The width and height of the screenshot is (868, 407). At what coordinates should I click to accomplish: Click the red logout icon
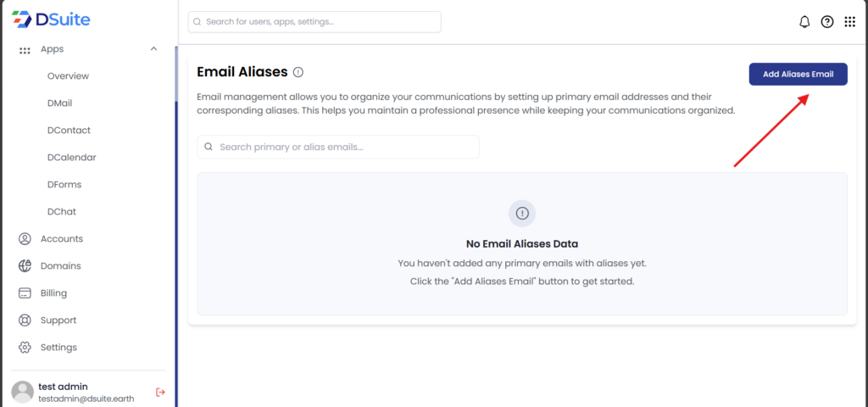(x=161, y=392)
